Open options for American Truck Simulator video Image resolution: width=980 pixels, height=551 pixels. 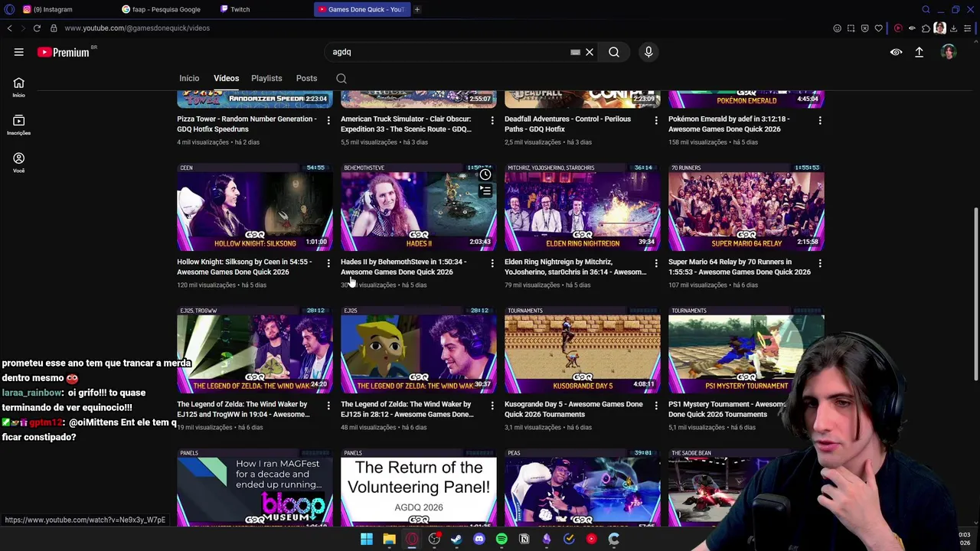492,120
